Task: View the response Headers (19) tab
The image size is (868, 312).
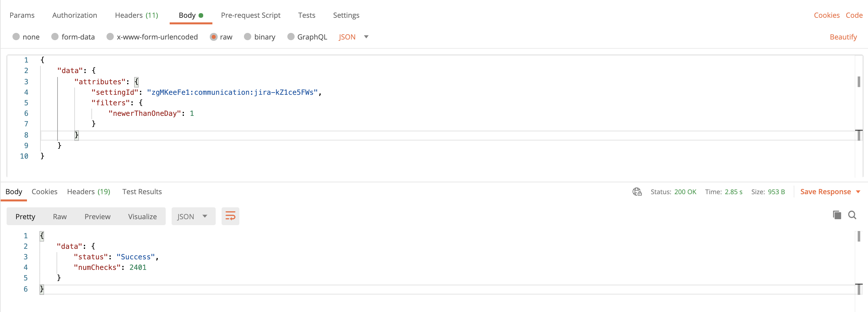Action: click(x=88, y=192)
